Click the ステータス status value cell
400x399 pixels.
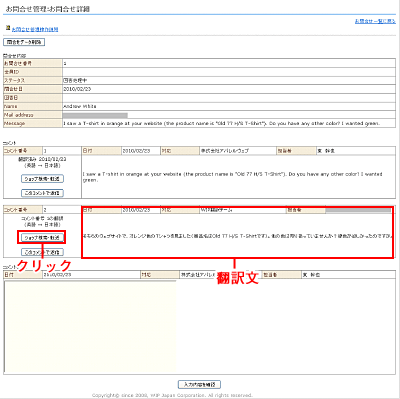pos(229,80)
